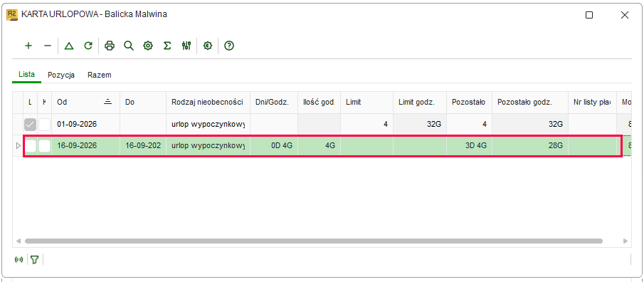The width and height of the screenshot is (644, 282).
Task: Click the Pozostało cell 3D 4G
Action: (x=470, y=145)
